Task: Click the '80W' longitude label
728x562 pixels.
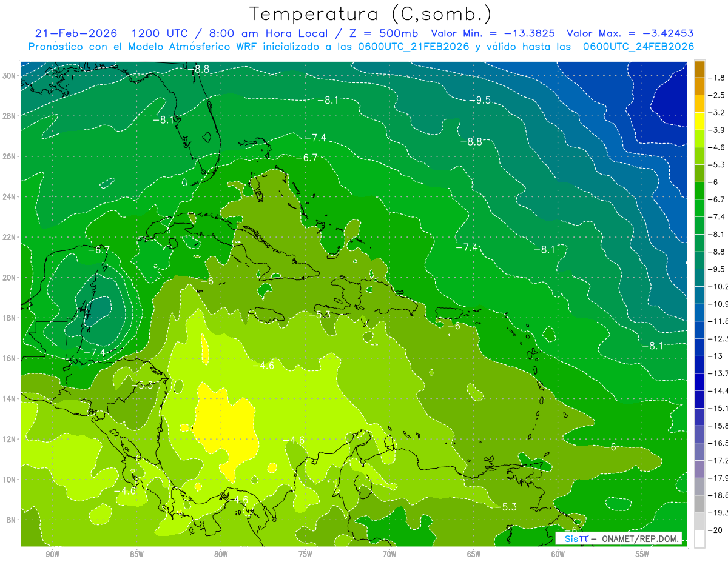Action: (221, 554)
